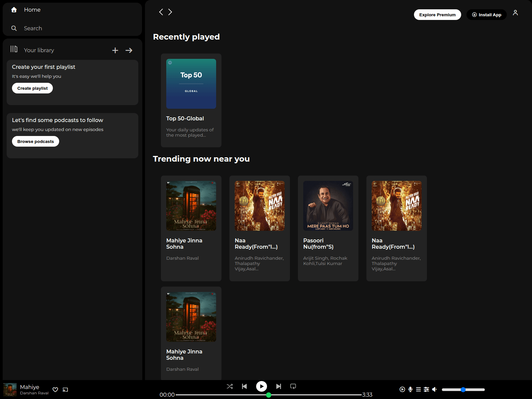Open equalizer sliders icon
Image resolution: width=532 pixels, height=399 pixels.
pyautogui.click(x=427, y=389)
